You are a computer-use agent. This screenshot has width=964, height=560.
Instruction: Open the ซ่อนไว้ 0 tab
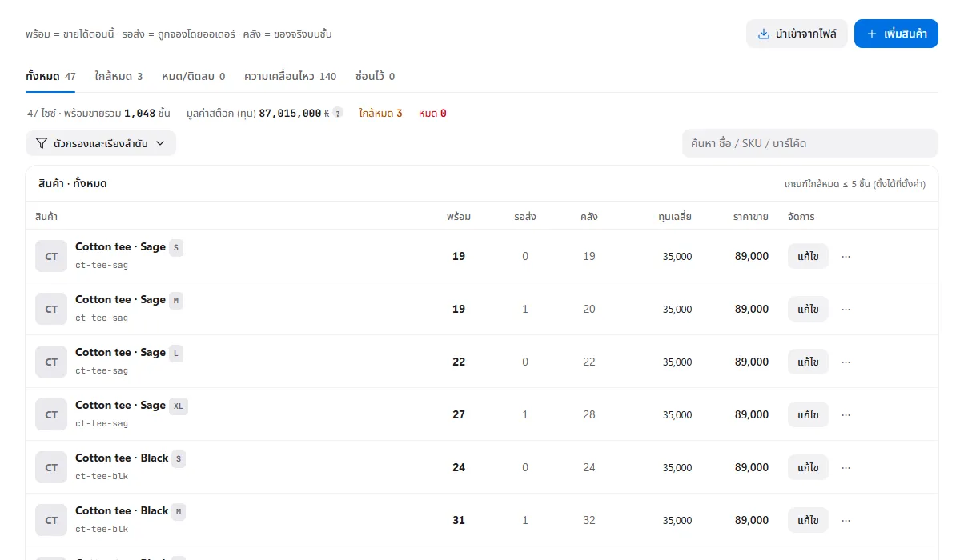[x=375, y=77]
